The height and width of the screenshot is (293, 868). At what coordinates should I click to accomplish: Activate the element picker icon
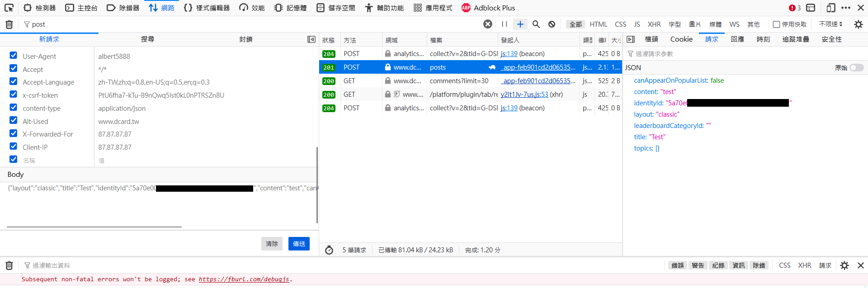tap(9, 8)
